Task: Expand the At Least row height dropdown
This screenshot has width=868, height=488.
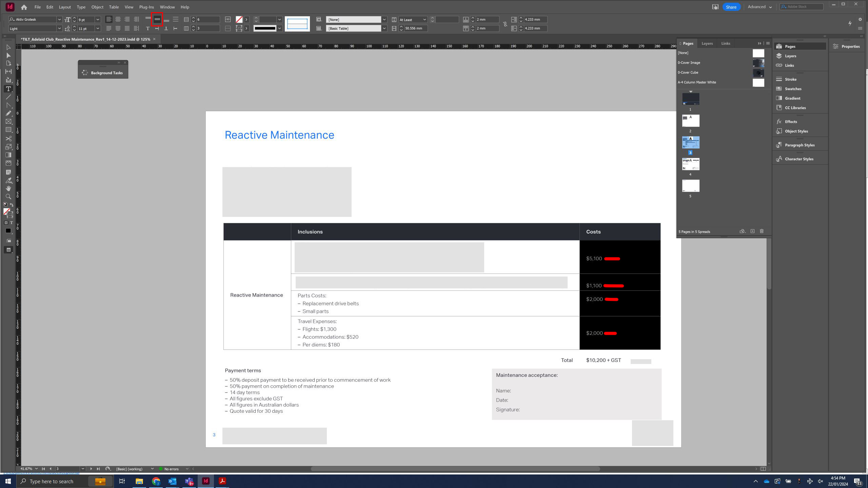Action: [x=424, y=20]
